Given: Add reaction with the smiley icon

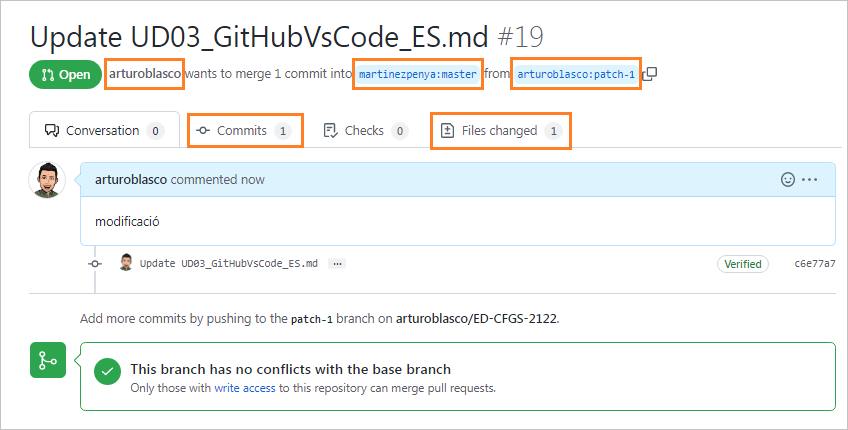Looking at the screenshot, I should (x=788, y=180).
